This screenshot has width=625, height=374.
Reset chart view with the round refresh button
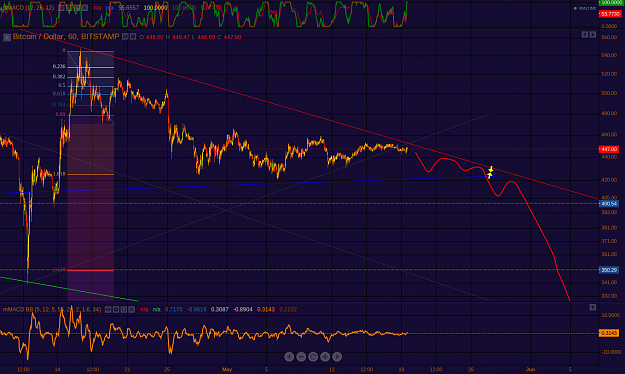pyautogui.click(x=313, y=356)
